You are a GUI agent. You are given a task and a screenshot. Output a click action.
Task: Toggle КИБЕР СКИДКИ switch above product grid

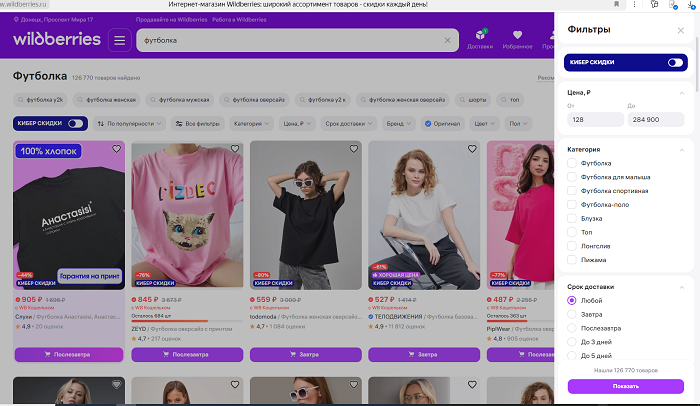click(x=75, y=124)
